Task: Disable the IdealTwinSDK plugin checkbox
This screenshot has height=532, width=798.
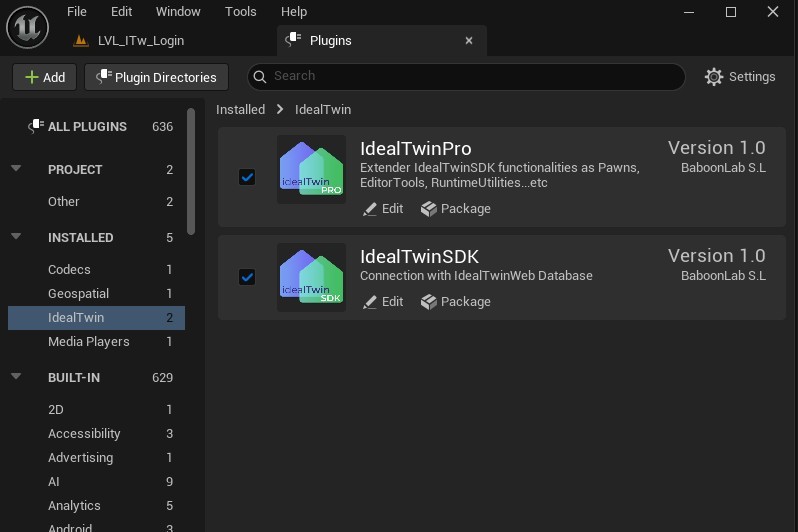Action: (x=247, y=277)
